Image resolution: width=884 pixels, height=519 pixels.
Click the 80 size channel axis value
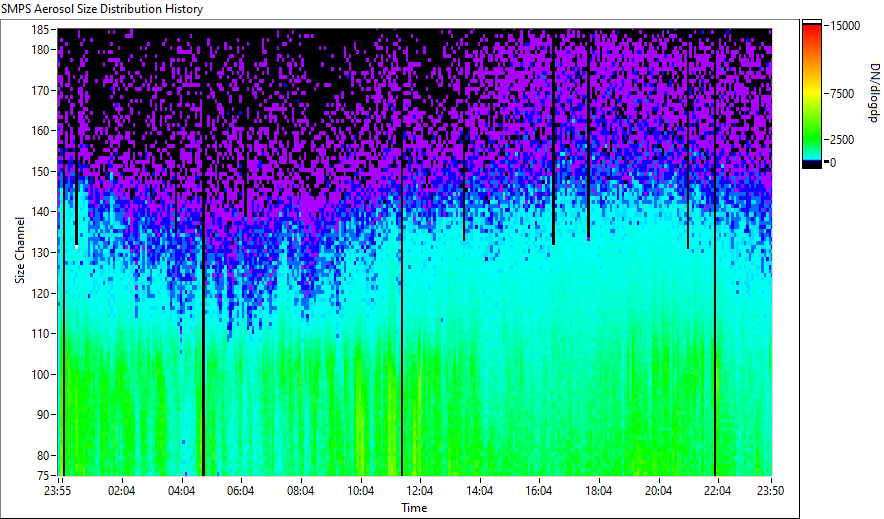coord(45,455)
